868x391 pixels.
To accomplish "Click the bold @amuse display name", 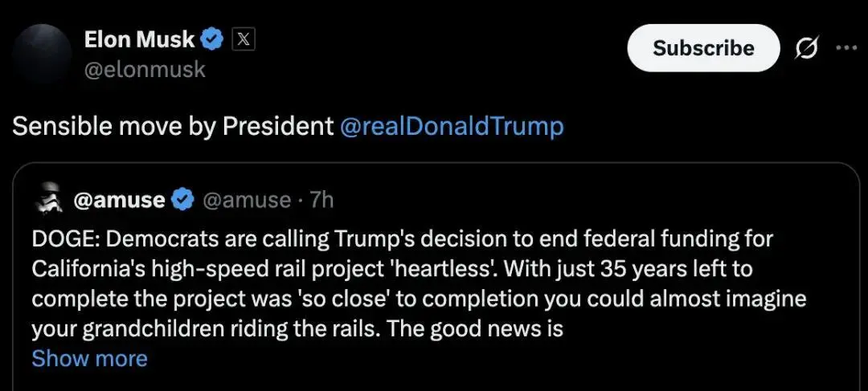I will pos(120,200).
